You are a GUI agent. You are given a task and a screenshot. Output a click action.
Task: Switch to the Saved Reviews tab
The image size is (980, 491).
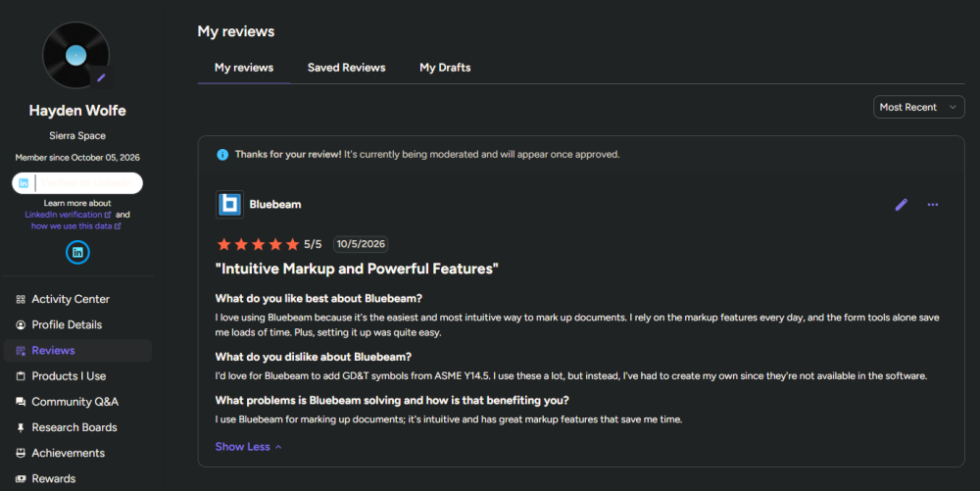click(x=346, y=68)
